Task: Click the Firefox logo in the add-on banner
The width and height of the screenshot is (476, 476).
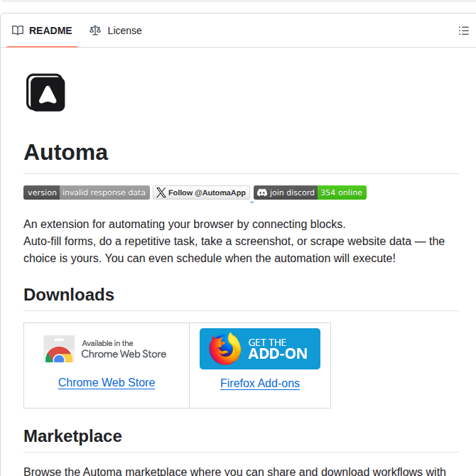Action: point(225,349)
